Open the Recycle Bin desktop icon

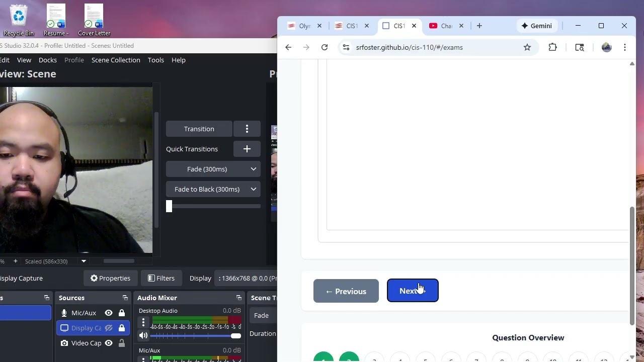pyautogui.click(x=19, y=20)
